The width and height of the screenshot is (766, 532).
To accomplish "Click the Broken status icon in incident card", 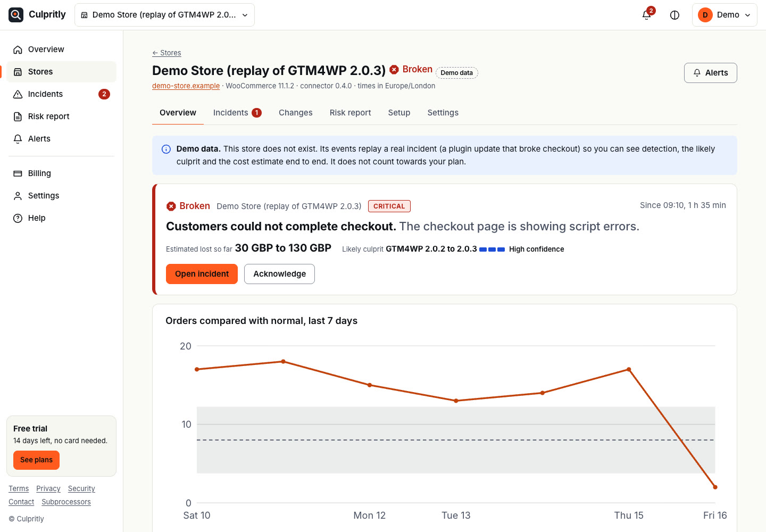I will click(171, 206).
